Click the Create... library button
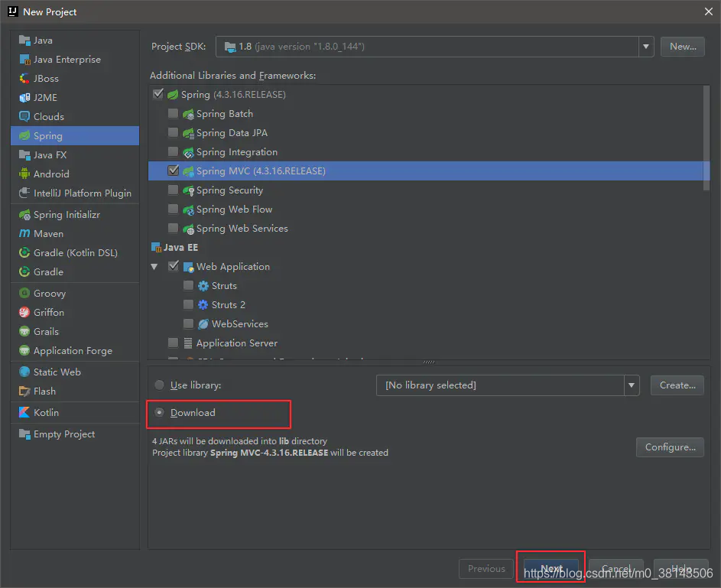 (677, 385)
